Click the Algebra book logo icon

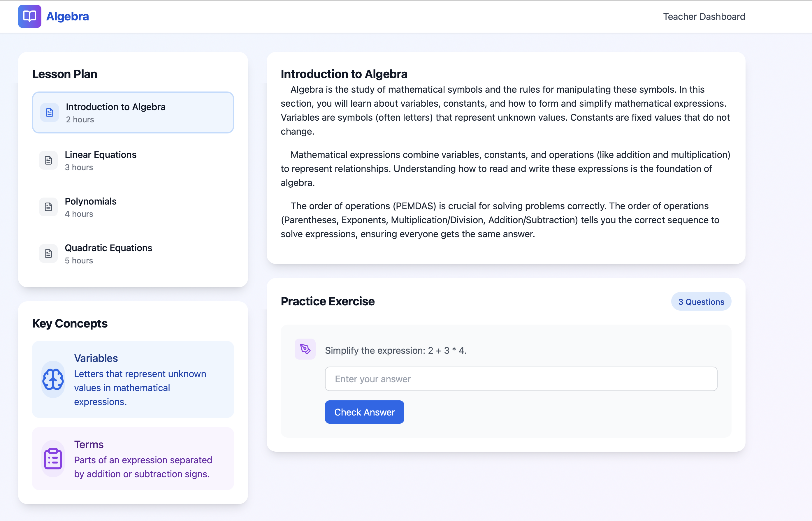click(x=29, y=16)
